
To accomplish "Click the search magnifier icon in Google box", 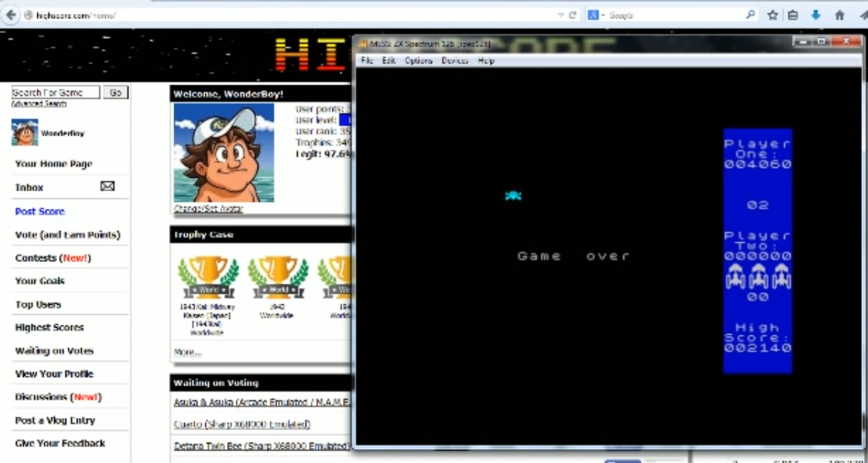I will pyautogui.click(x=751, y=15).
